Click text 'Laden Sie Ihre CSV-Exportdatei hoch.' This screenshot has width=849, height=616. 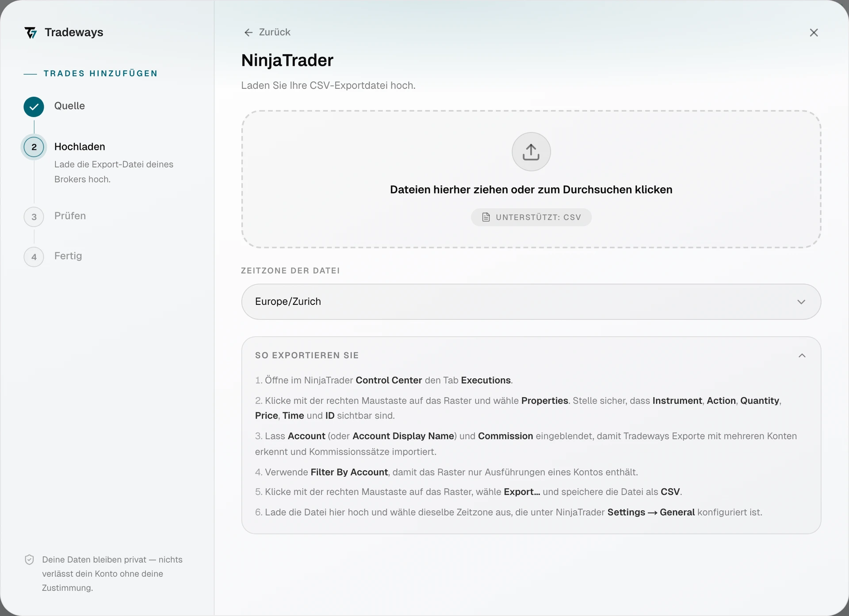[x=328, y=86]
